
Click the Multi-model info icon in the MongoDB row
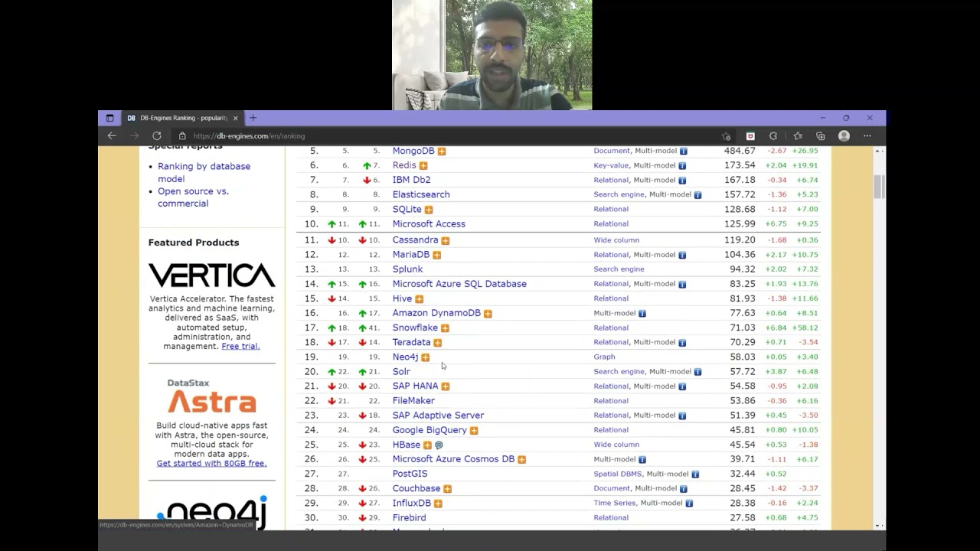click(684, 152)
